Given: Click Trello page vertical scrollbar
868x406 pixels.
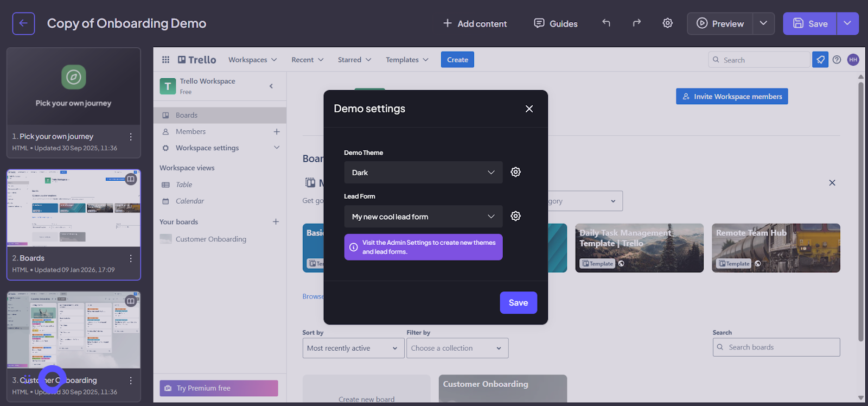Looking at the screenshot, I should click(860, 212).
